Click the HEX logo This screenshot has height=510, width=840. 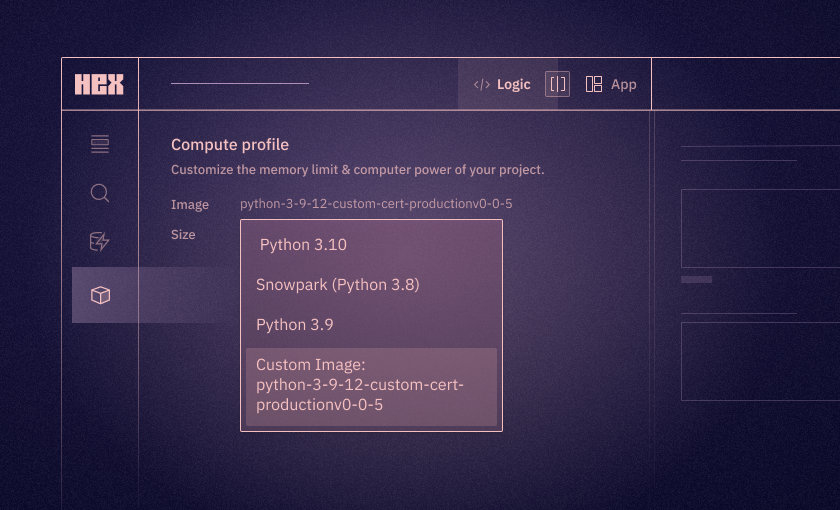99,84
